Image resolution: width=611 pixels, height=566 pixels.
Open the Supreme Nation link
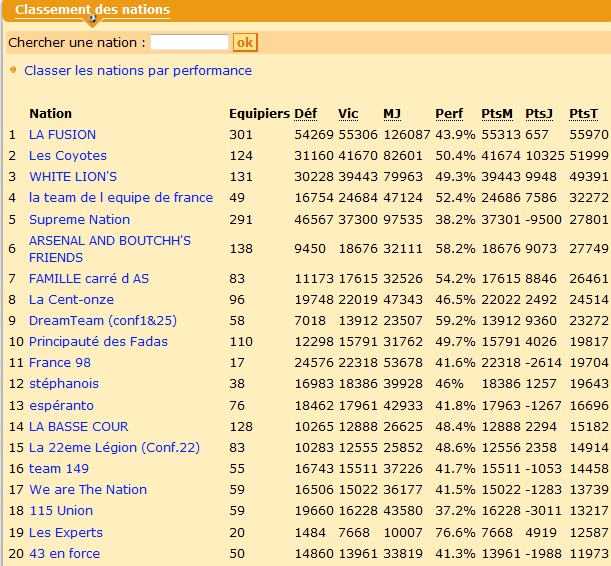pyautogui.click(x=79, y=219)
